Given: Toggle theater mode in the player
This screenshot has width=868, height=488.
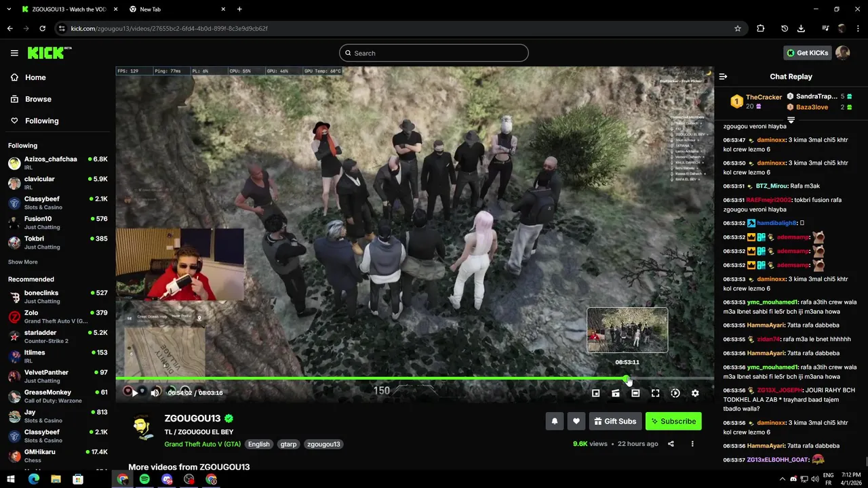Looking at the screenshot, I should pyautogui.click(x=635, y=393).
